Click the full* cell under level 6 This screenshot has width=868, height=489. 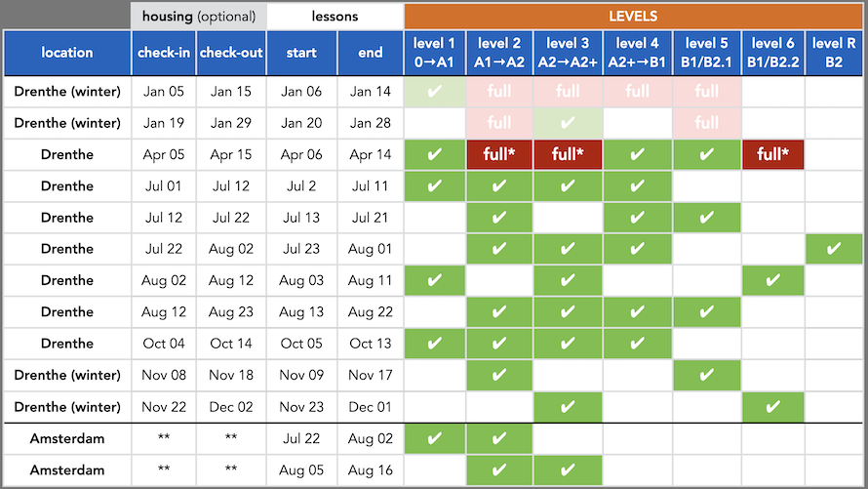[772, 154]
